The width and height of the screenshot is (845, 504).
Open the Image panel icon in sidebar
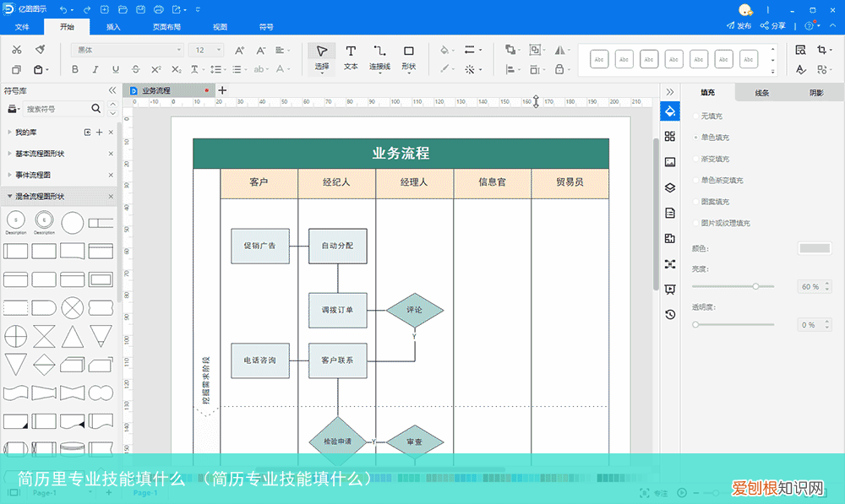(670, 162)
